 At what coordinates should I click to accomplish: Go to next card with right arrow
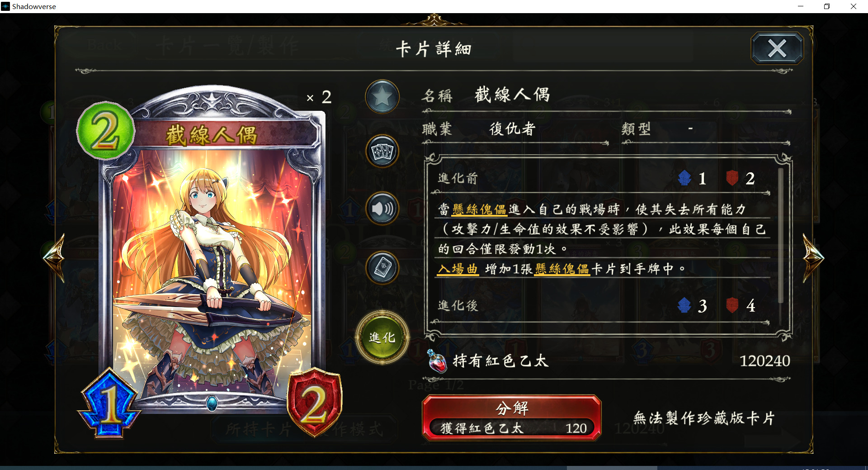coord(813,258)
